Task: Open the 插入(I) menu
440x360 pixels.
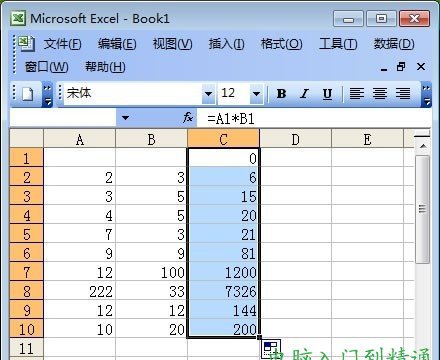Action: click(x=226, y=44)
